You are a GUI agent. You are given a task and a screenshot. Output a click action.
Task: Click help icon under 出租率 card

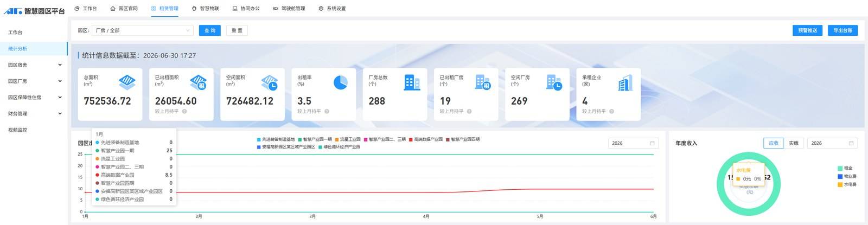click(x=327, y=111)
